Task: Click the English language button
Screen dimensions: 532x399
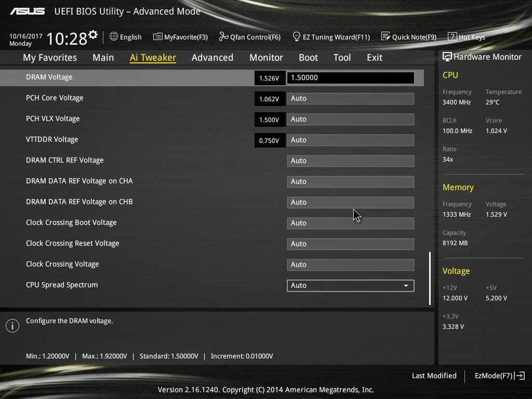Action: point(126,37)
